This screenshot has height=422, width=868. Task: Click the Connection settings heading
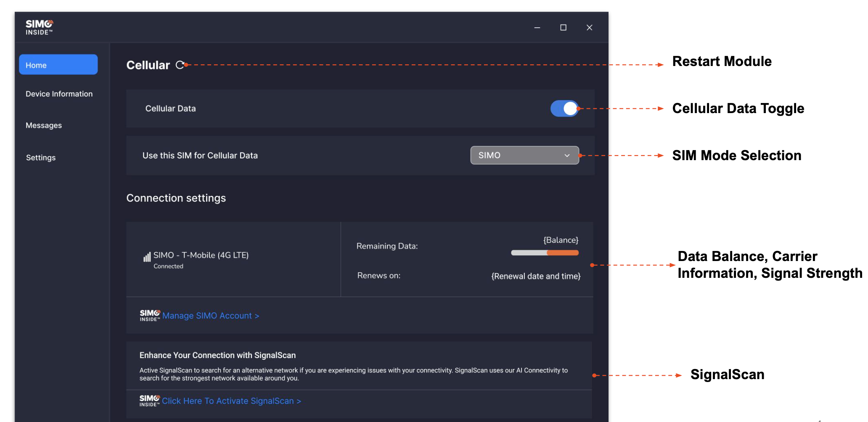[x=176, y=198]
